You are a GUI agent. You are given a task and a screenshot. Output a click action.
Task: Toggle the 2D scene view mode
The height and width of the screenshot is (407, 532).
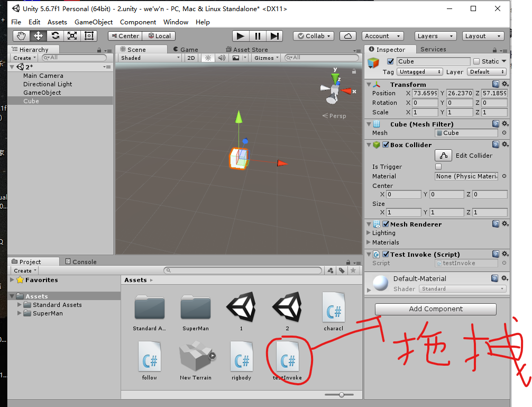point(191,58)
